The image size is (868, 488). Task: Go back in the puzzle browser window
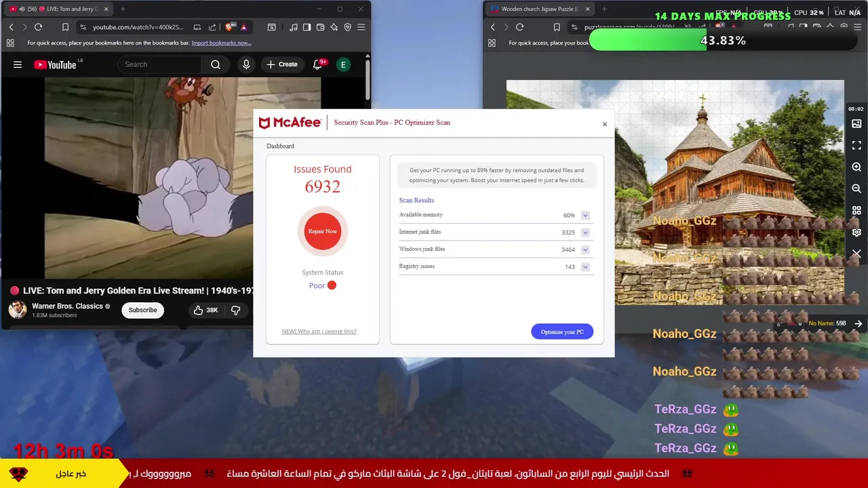click(x=492, y=27)
